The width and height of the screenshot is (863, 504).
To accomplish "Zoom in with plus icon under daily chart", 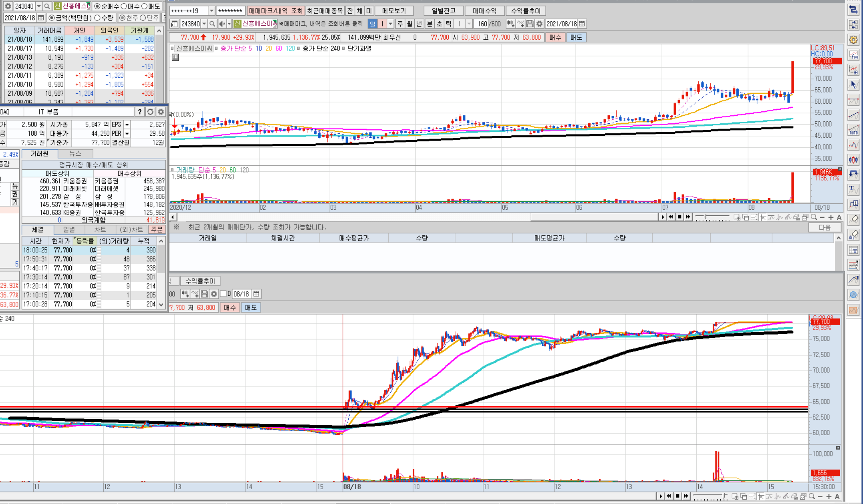I will click(831, 217).
